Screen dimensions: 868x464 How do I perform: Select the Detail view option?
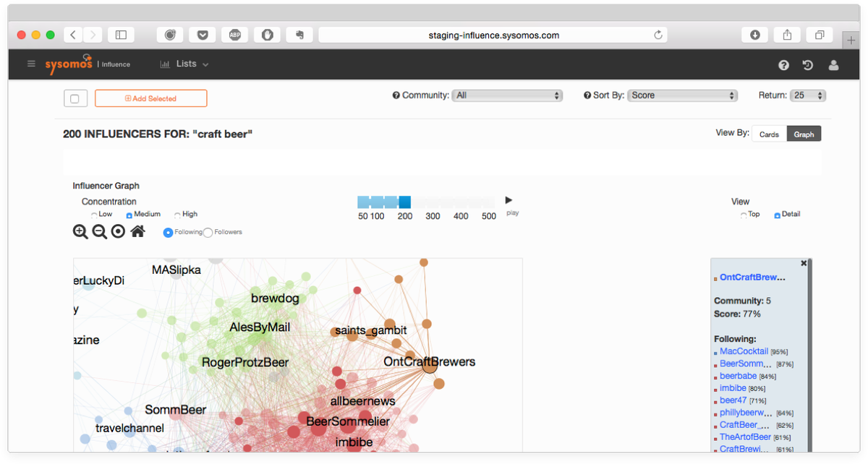click(x=778, y=215)
